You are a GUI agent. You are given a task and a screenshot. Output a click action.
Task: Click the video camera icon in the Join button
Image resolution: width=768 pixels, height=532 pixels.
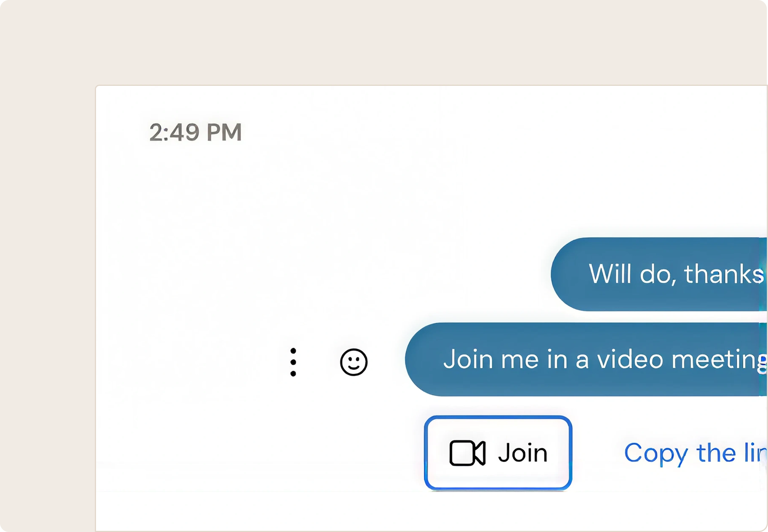point(467,453)
